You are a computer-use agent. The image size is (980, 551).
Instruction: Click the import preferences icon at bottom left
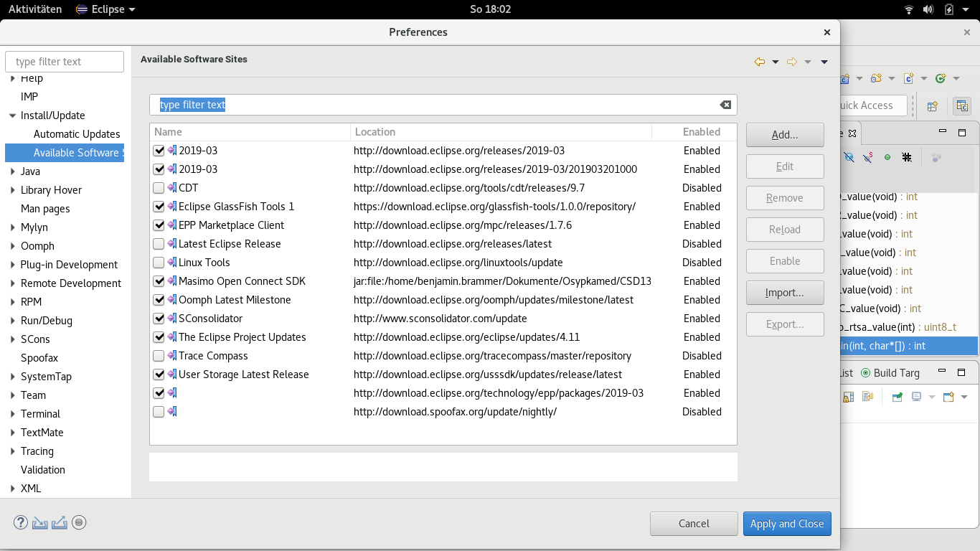pyautogui.click(x=40, y=523)
